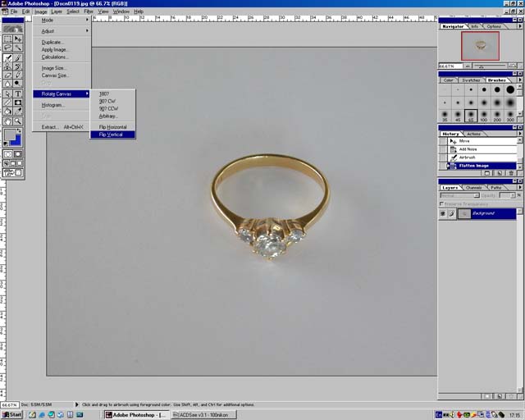This screenshot has height=420, width=525.
Task: Open Layers palette flyout menu arrow
Action: tap(519, 188)
